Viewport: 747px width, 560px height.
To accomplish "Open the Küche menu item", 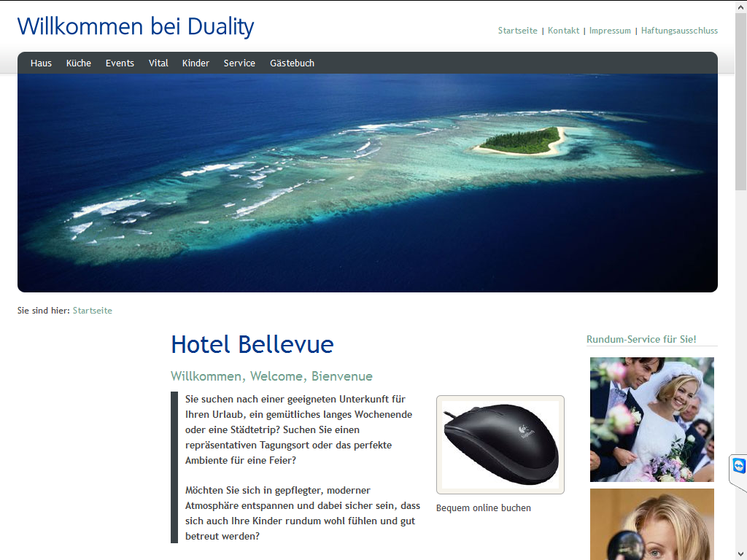I will tap(79, 63).
